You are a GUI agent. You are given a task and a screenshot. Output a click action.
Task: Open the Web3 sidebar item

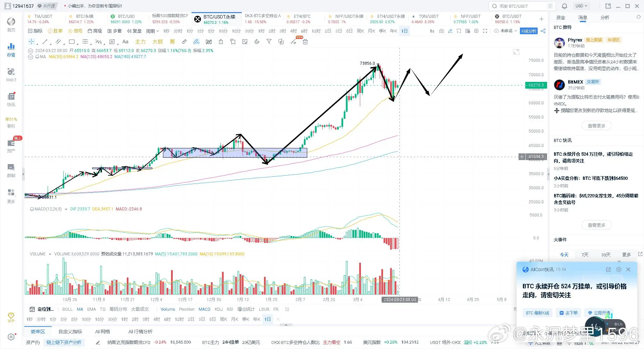pyautogui.click(x=11, y=75)
